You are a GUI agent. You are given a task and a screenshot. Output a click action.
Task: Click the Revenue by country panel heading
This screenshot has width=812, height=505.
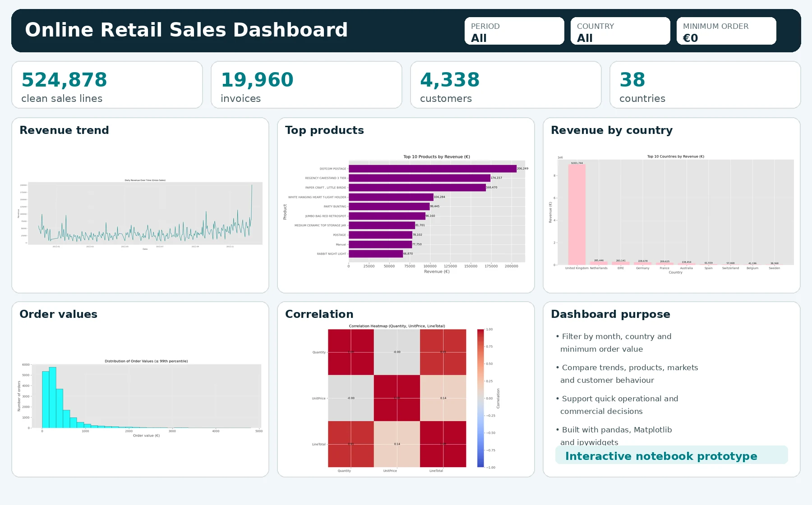click(x=612, y=130)
